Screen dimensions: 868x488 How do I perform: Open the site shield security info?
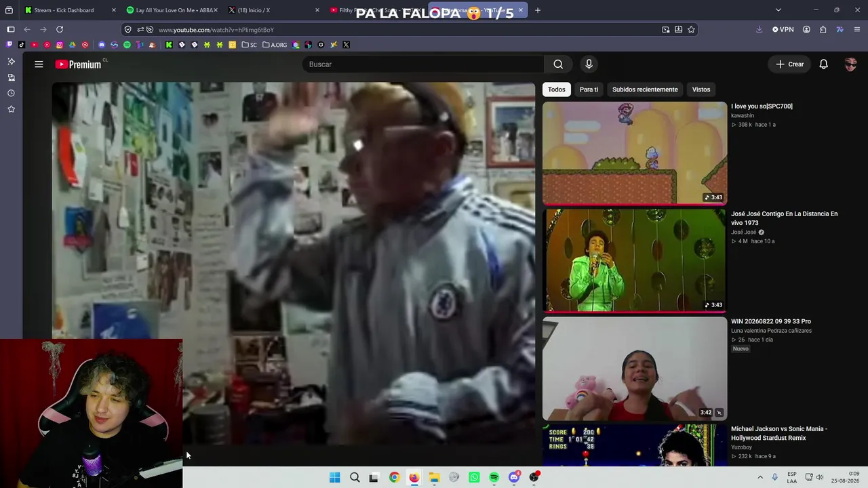tap(127, 30)
